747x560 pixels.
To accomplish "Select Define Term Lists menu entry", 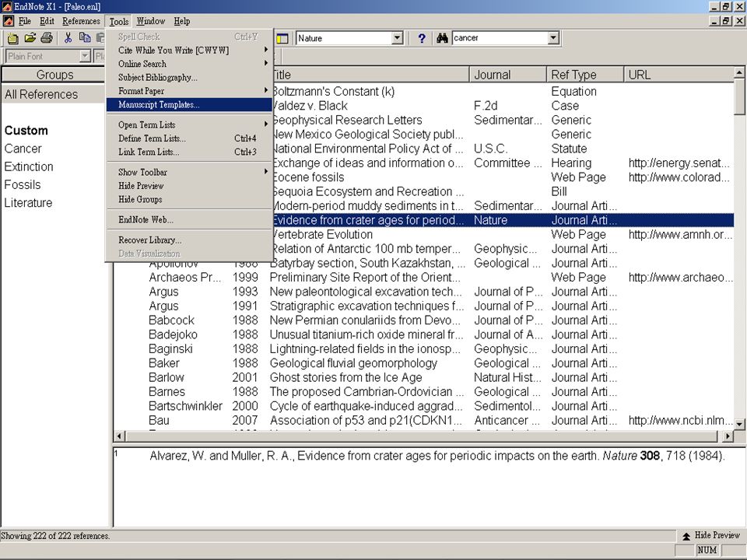I will tap(189, 138).
